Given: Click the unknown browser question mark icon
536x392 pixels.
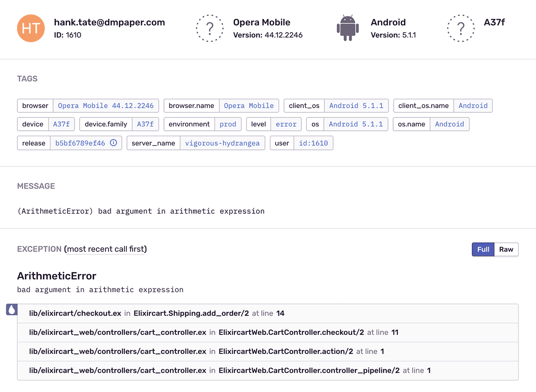Looking at the screenshot, I should click(x=209, y=29).
